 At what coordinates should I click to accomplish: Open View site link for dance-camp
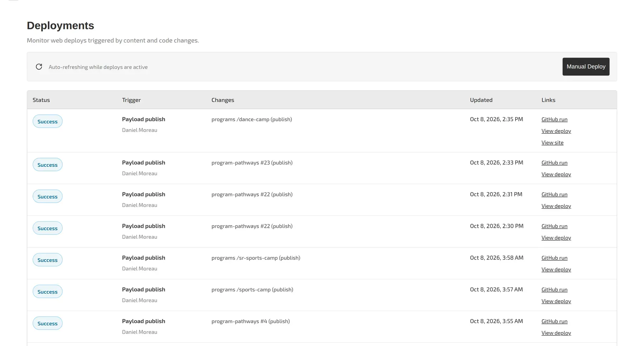point(552,143)
